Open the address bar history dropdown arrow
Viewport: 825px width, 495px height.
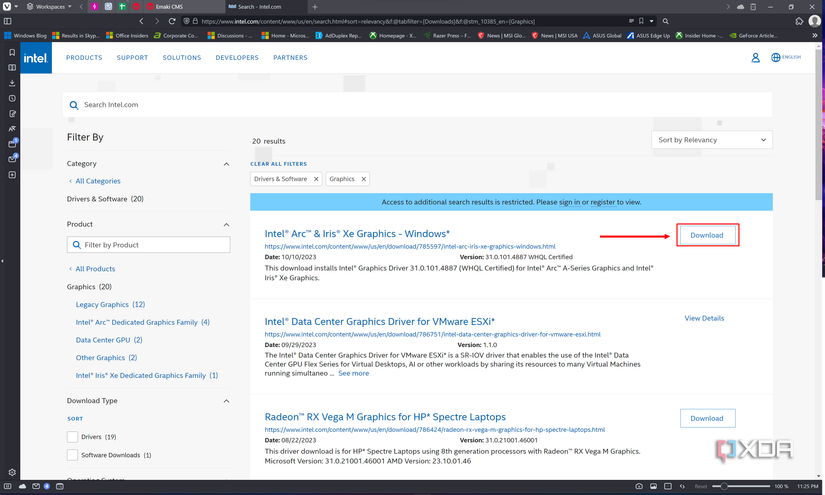click(x=651, y=21)
